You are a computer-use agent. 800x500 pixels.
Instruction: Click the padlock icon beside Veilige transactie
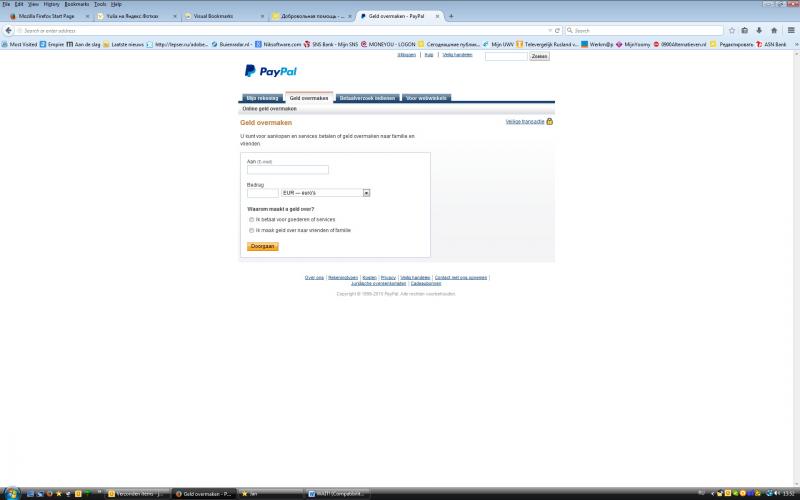[549, 121]
